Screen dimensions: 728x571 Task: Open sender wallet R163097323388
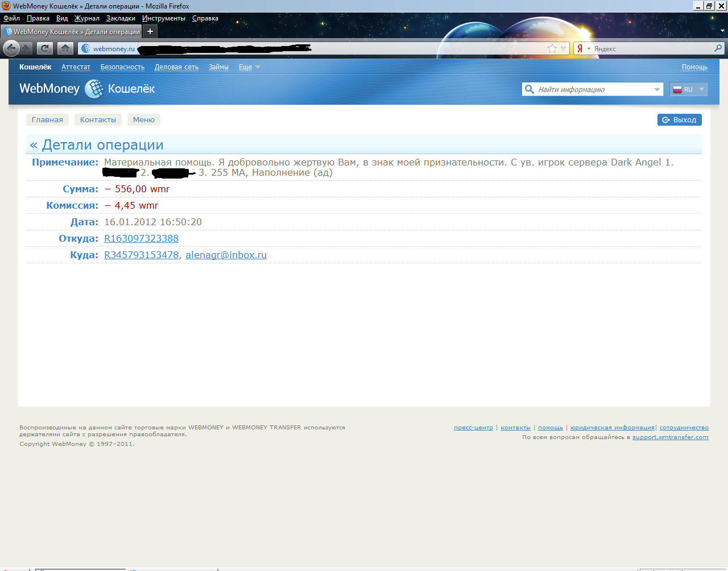[x=141, y=238]
